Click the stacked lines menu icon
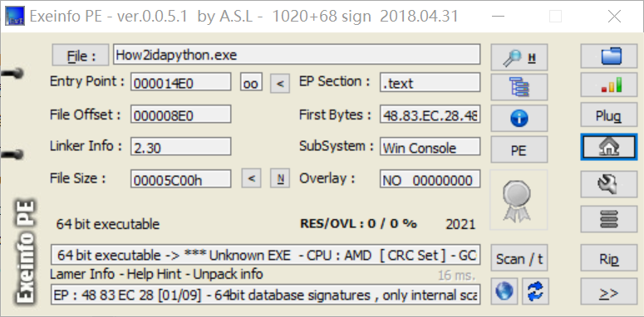This screenshot has width=644, height=317. point(609,219)
